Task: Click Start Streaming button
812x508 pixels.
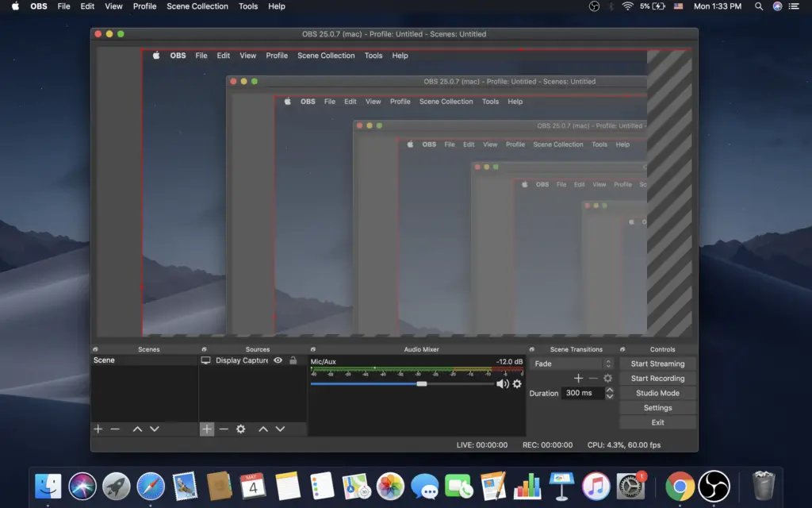Action: pos(657,364)
